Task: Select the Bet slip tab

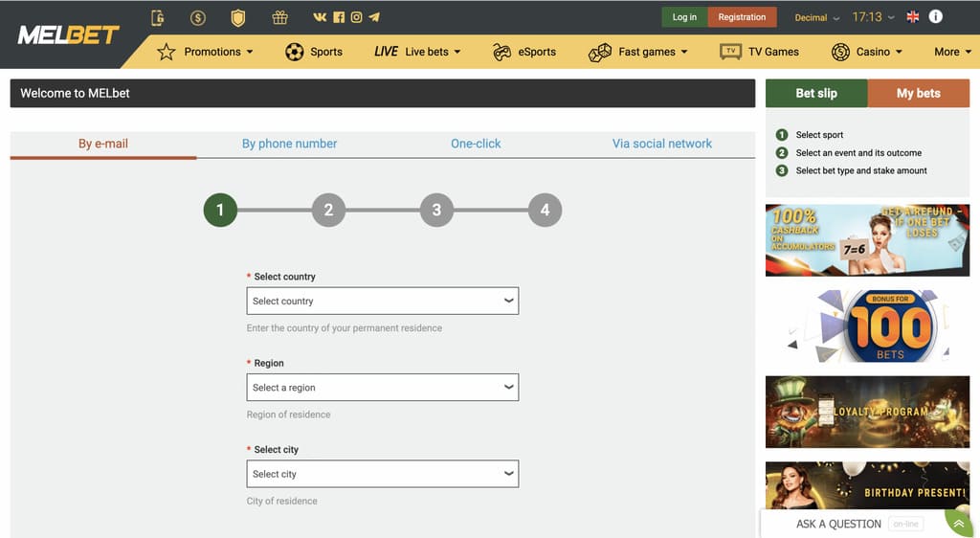Action: (816, 93)
